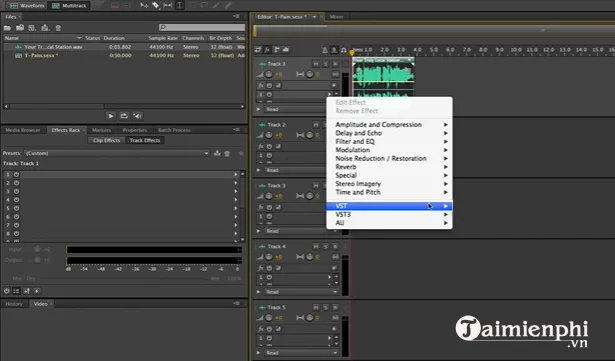Switch to Media Browser tab
Screen dimensions: 615x361
pyautogui.click(x=23, y=130)
